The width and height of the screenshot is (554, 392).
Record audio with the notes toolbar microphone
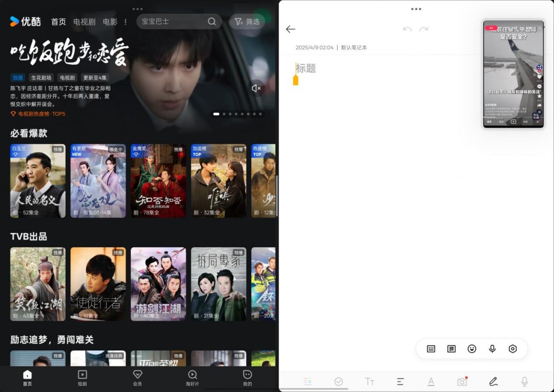525,382
